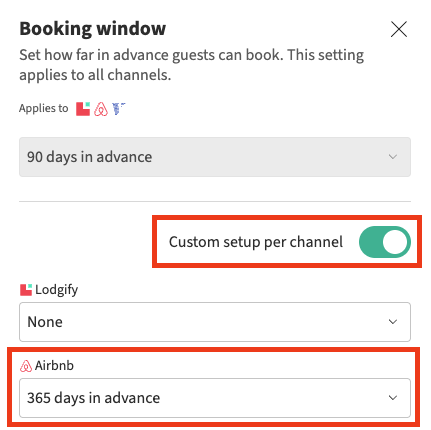Click the Airbnb logo beside Applies to
The width and height of the screenshot is (431, 430).
pos(101,109)
